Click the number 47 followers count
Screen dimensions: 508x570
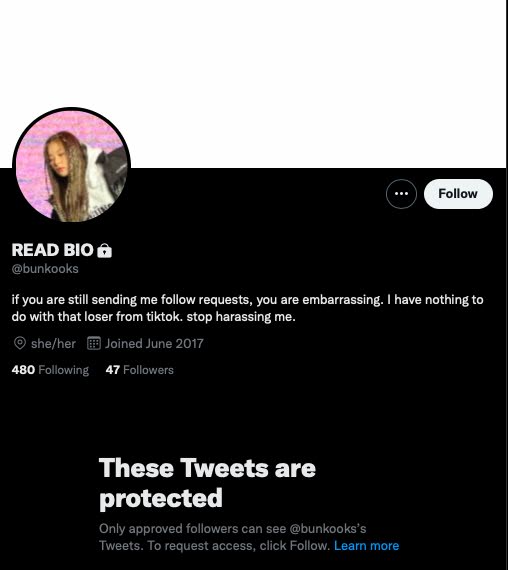pos(113,370)
